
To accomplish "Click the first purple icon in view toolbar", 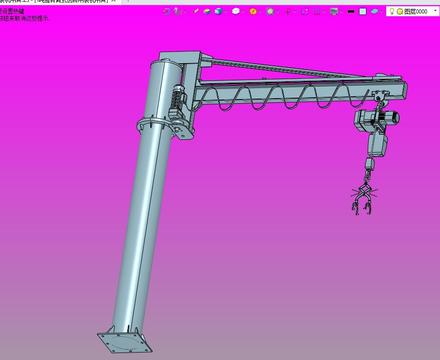I will (x=166, y=12).
